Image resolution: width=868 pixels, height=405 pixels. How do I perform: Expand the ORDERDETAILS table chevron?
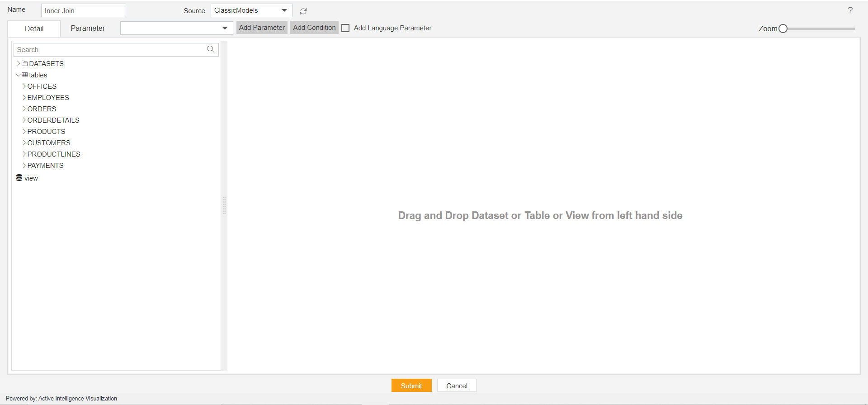(24, 120)
